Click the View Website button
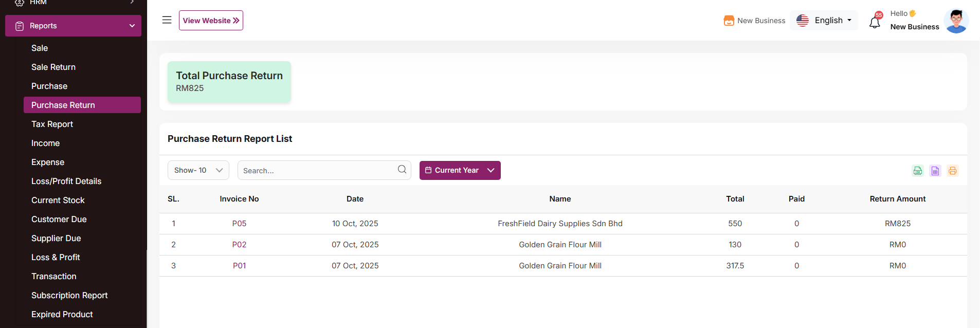 (x=211, y=21)
